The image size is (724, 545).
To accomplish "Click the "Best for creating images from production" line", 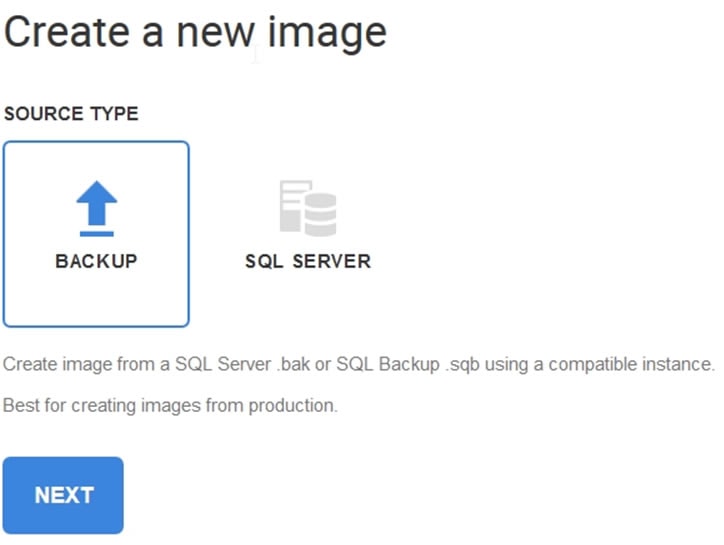I will point(170,406).
